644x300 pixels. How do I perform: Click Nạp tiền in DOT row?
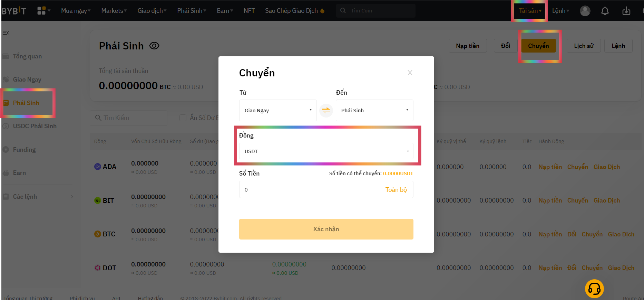[x=550, y=268]
